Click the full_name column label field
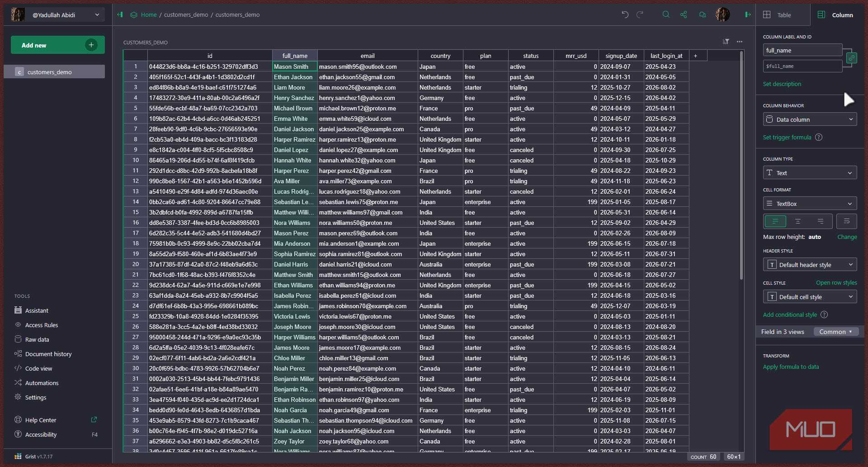 coord(802,50)
